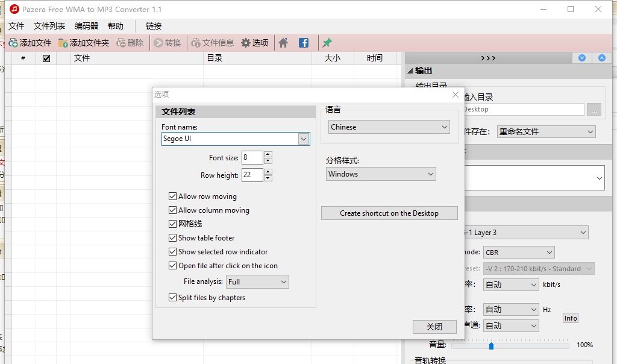The width and height of the screenshot is (617, 364).
Task: Disable the Show table footer checkbox
Action: coord(172,237)
